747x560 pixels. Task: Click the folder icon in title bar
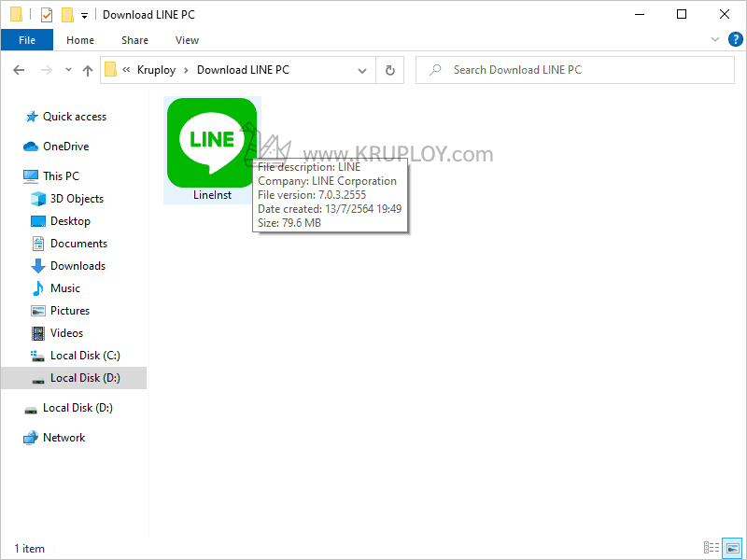[16, 15]
